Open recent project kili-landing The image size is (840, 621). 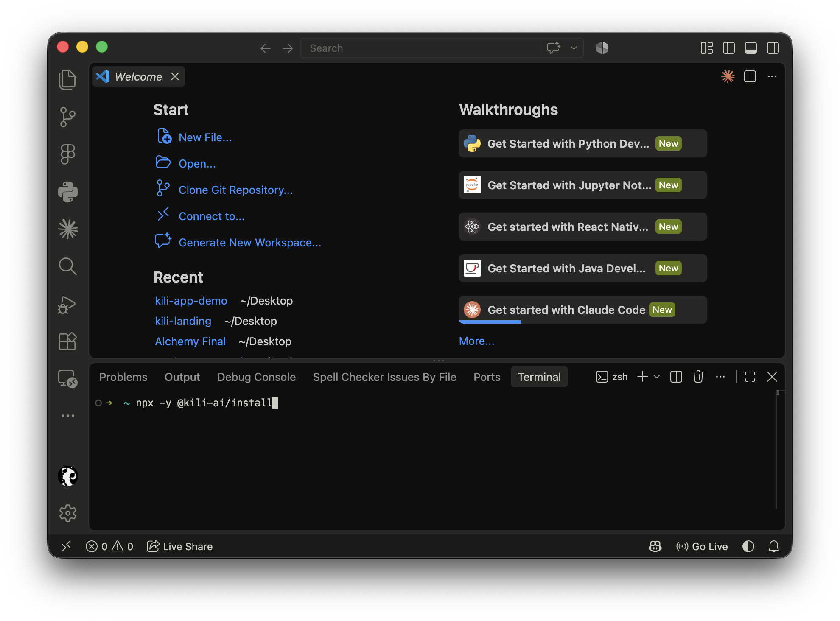point(183,321)
